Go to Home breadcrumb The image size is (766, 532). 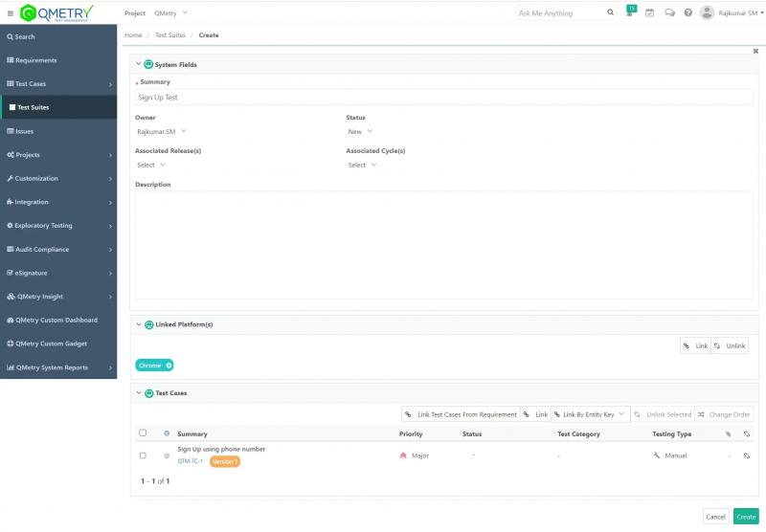tap(133, 35)
